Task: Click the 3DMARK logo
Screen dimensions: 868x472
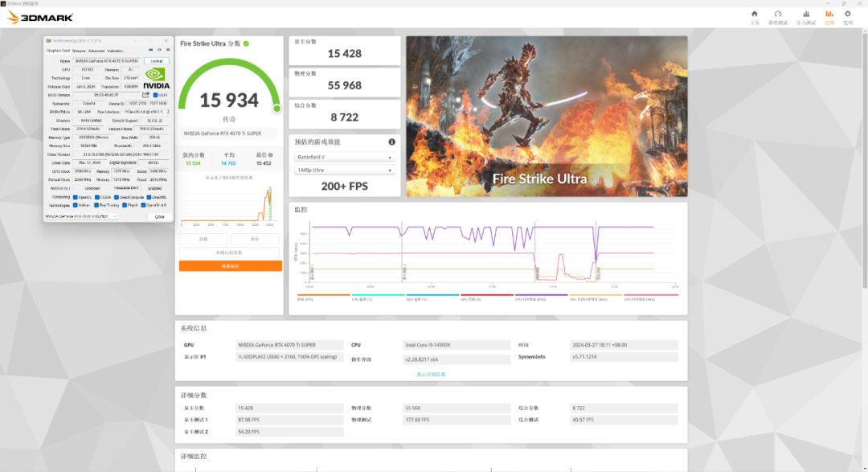Action: tap(40, 17)
